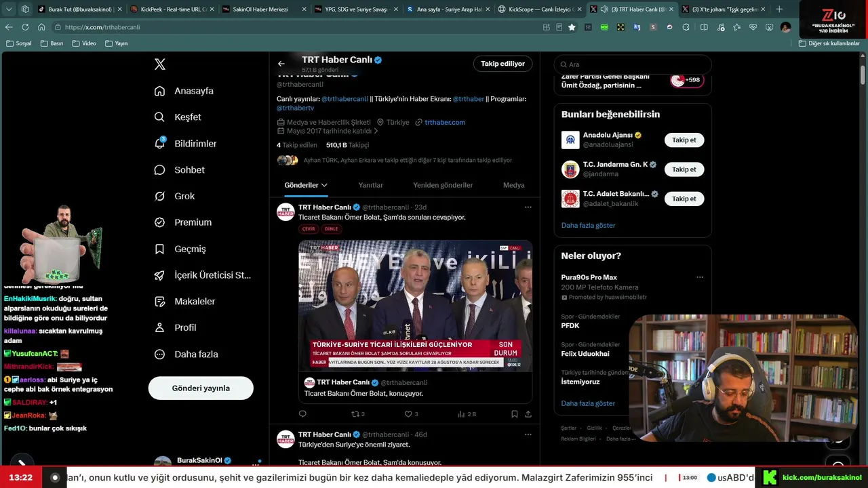
Task: Follow T.C. Adalet Bakanlığı with Takip et
Action: coord(684,199)
